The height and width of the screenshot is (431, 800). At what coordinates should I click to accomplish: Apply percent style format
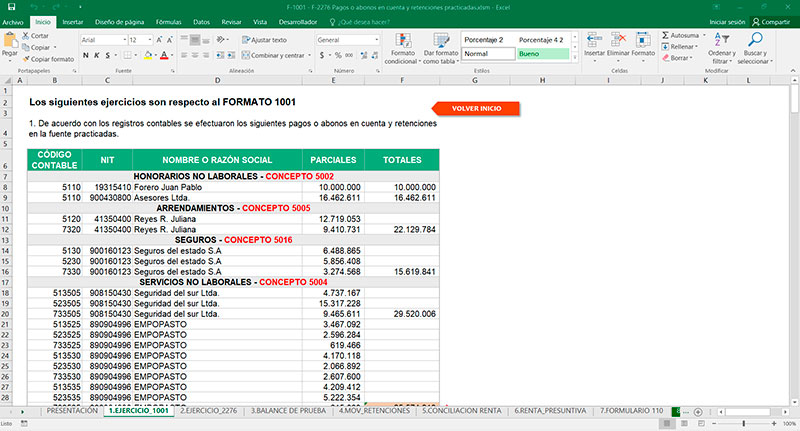pos(338,55)
